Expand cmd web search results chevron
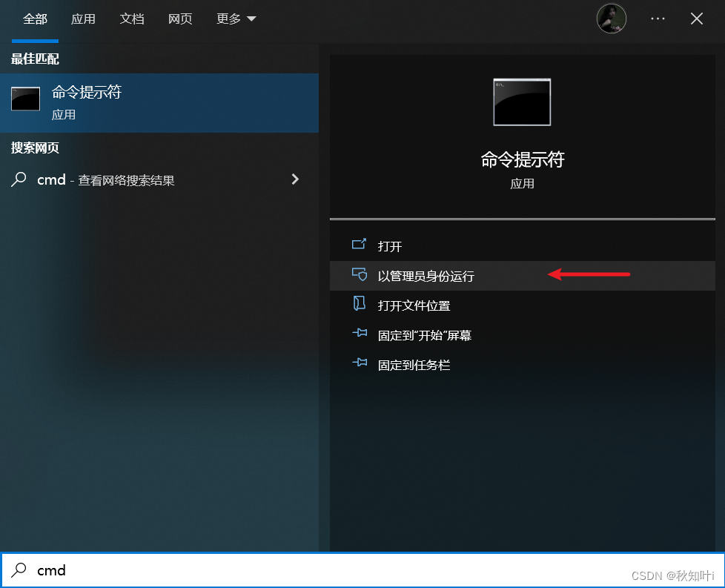 pyautogui.click(x=295, y=179)
